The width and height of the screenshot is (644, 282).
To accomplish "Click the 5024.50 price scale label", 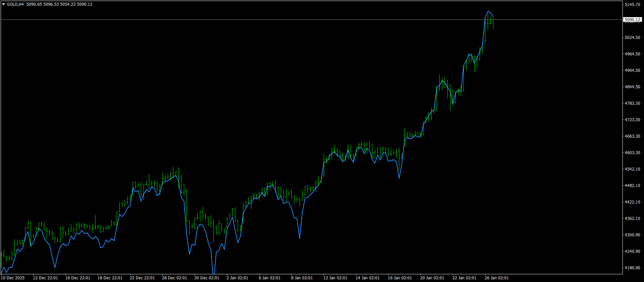I will (632, 38).
